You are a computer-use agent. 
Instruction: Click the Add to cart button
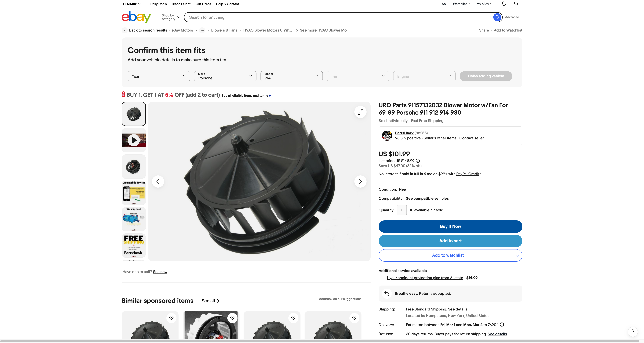[450, 241]
